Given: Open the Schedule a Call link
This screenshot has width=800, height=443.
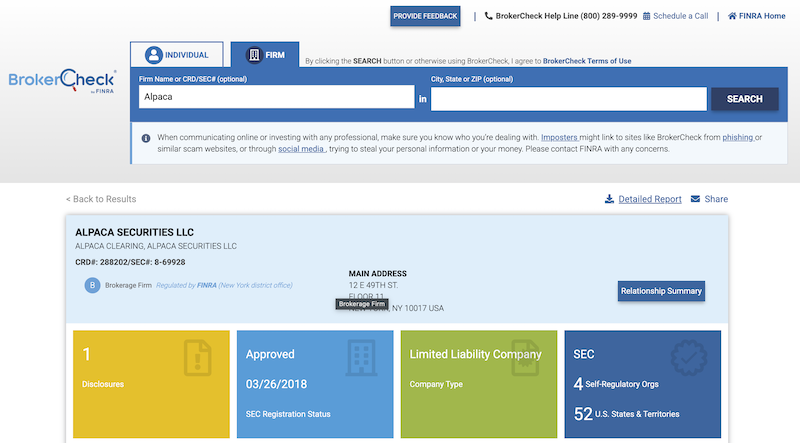Looking at the screenshot, I should (681, 16).
